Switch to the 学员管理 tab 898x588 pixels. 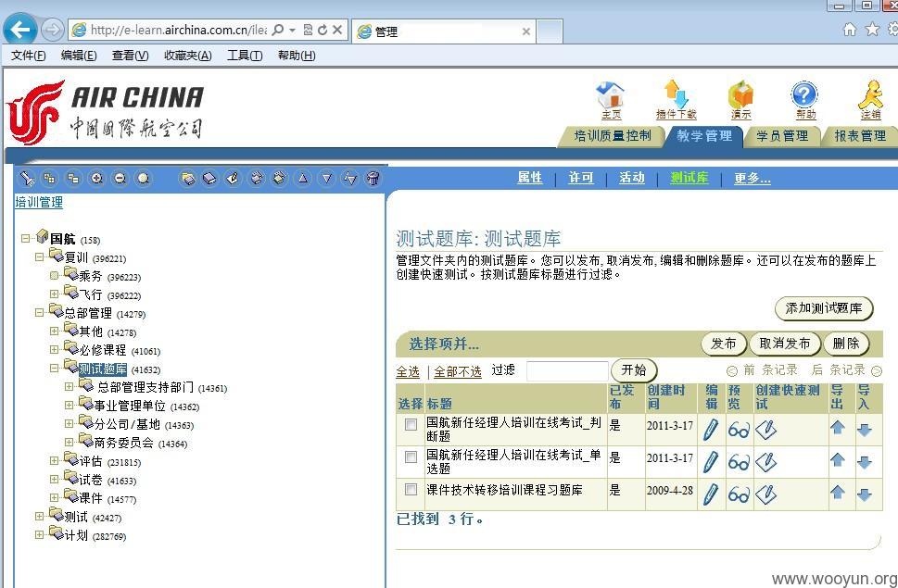[782, 136]
